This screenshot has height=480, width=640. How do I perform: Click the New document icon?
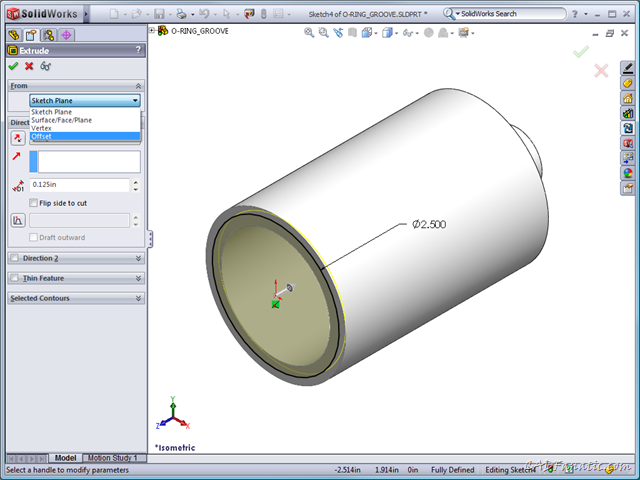pyautogui.click(x=114, y=14)
